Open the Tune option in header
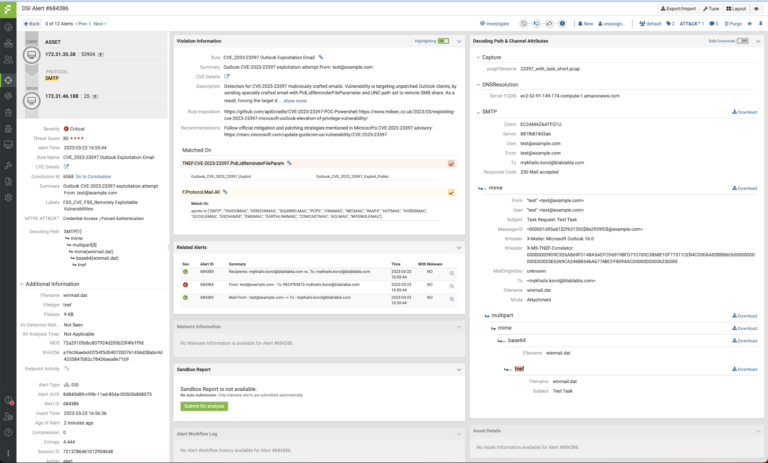The width and height of the screenshot is (768, 463). (713, 7)
